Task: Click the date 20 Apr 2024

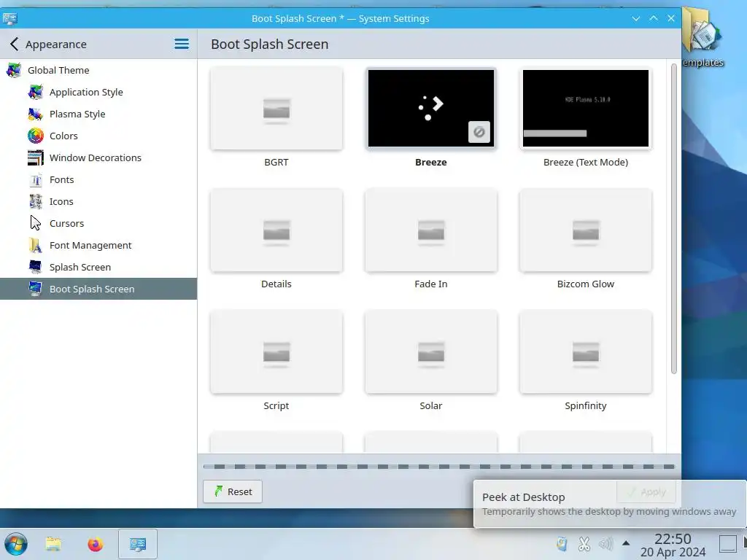Action: [x=673, y=552]
